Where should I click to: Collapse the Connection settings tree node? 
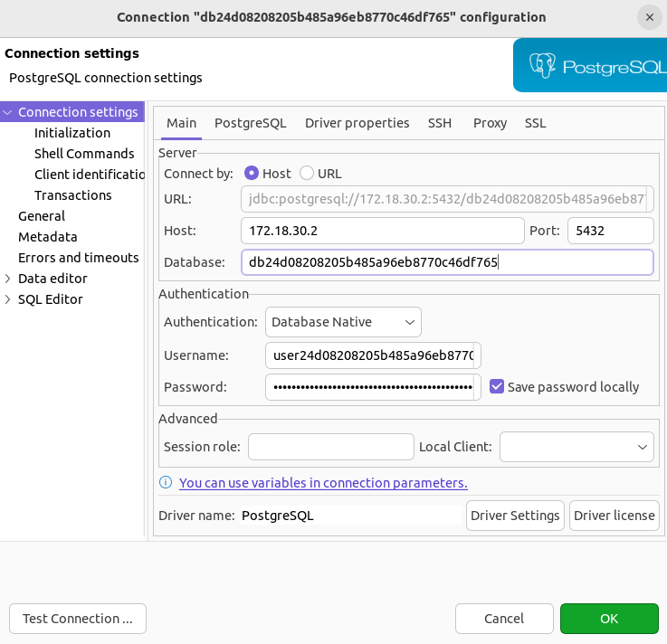click(8, 112)
